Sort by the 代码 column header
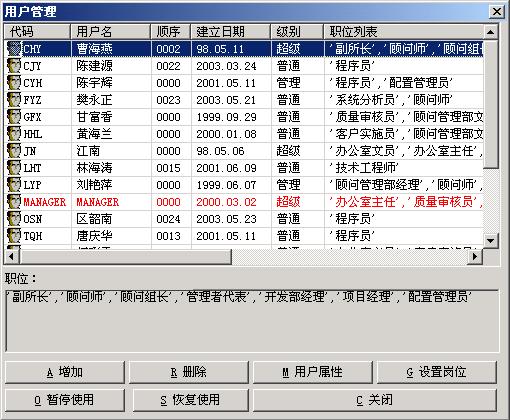The image size is (510, 420). click(x=37, y=32)
